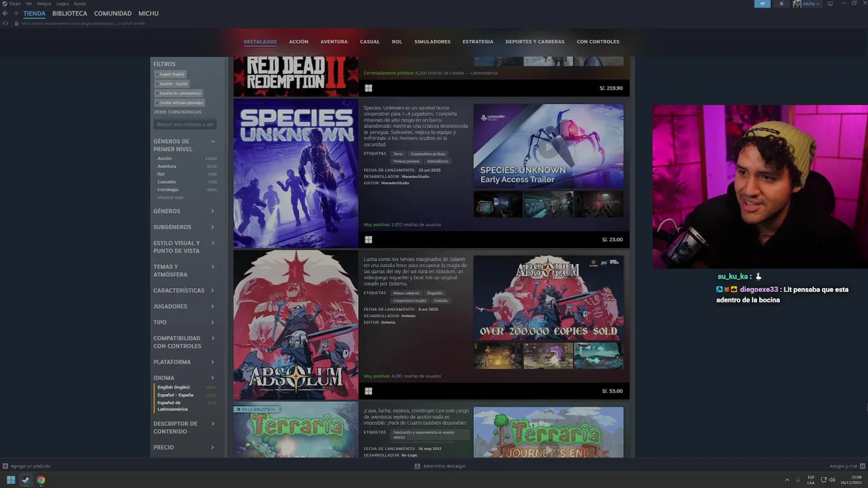Remove the Español - España filter tag

tap(172, 83)
